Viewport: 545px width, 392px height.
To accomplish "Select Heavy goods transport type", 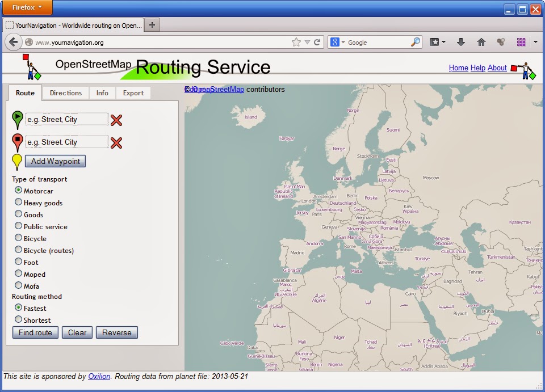I will click(x=18, y=202).
